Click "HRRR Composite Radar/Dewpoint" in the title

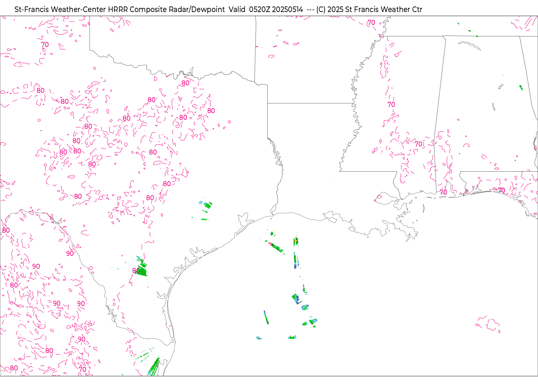(x=166, y=10)
